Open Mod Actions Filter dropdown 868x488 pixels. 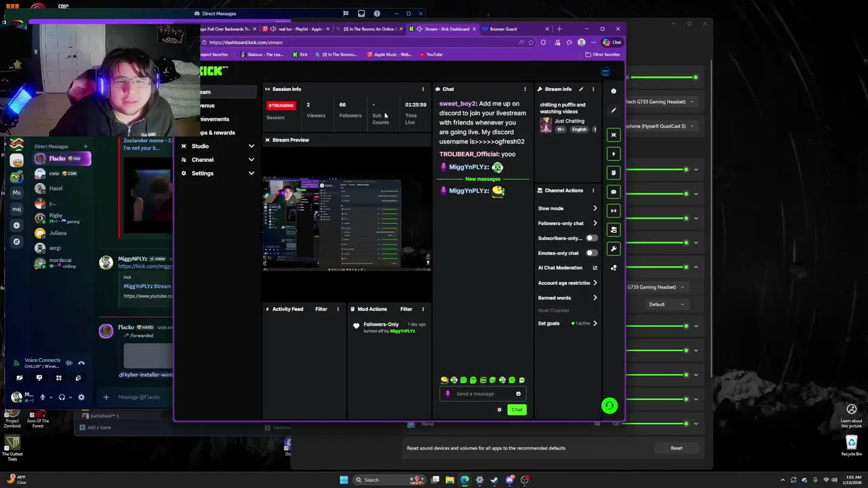[406, 309]
